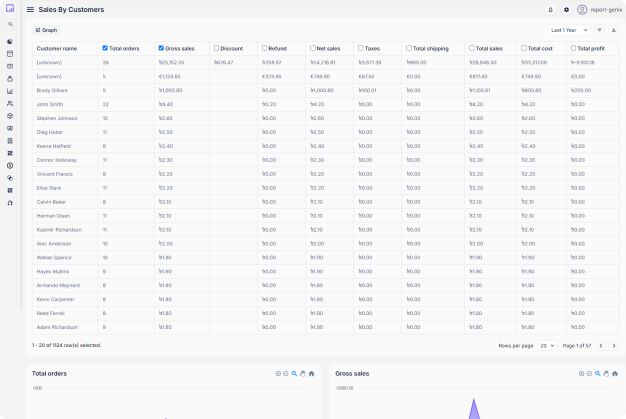Screen dimensions: 626x419
Task: Select the pan hand on Gross sales chart
Action: point(606,374)
